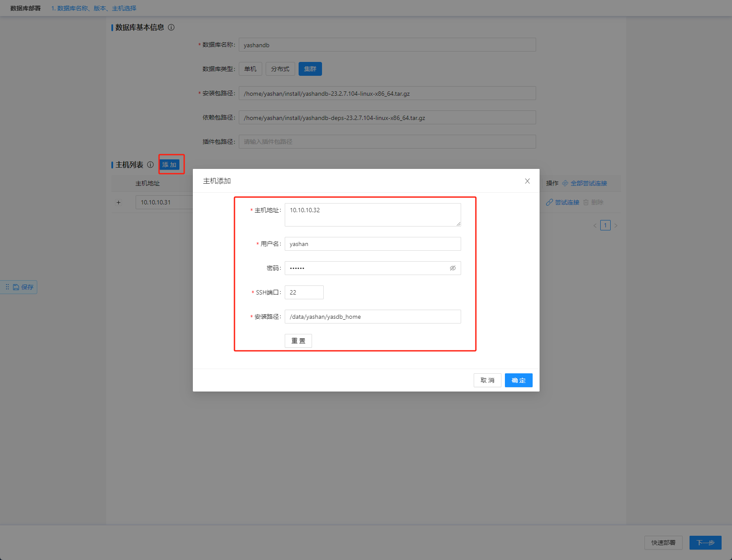Click the 主机地址 text area with 10.10.10.32

[373, 215]
